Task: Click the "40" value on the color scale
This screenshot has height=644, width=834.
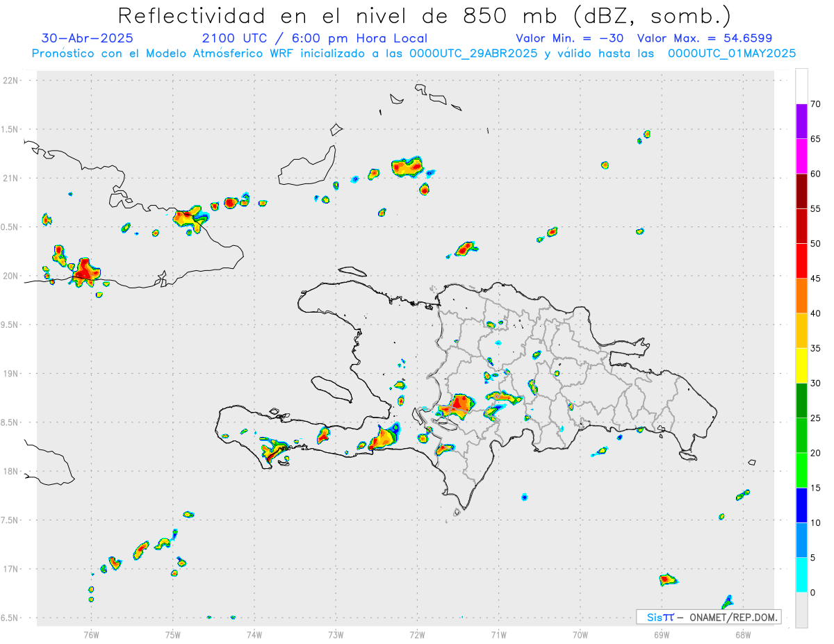Action: coord(816,313)
